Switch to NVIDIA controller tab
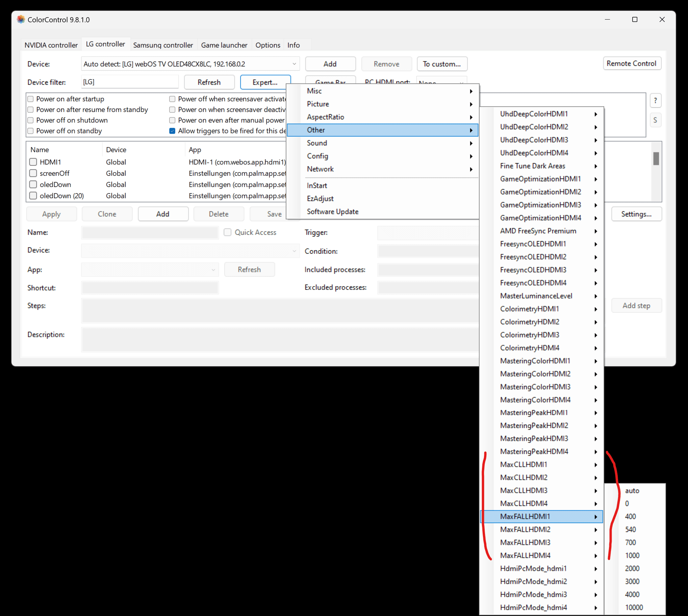Viewport: 688px width, 616px height. click(x=51, y=45)
